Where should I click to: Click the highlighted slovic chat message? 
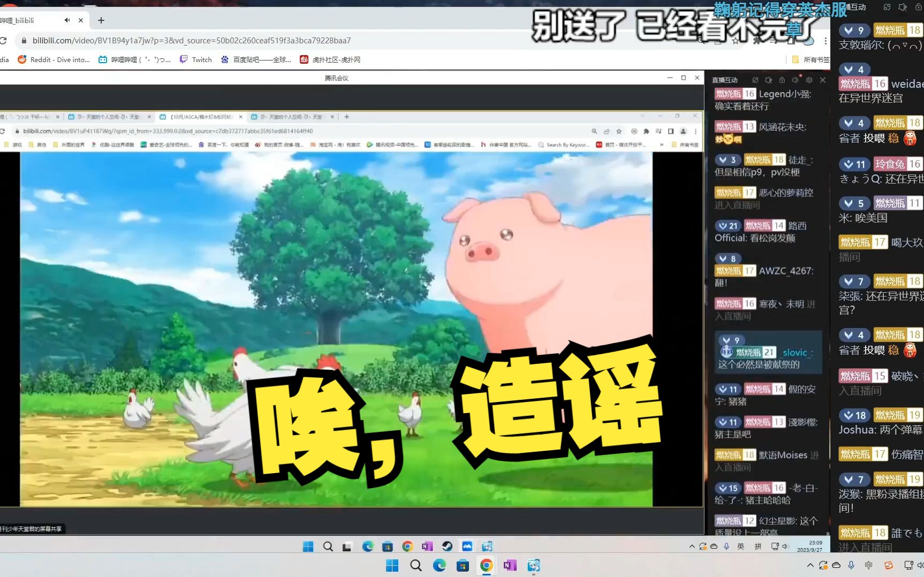(768, 352)
